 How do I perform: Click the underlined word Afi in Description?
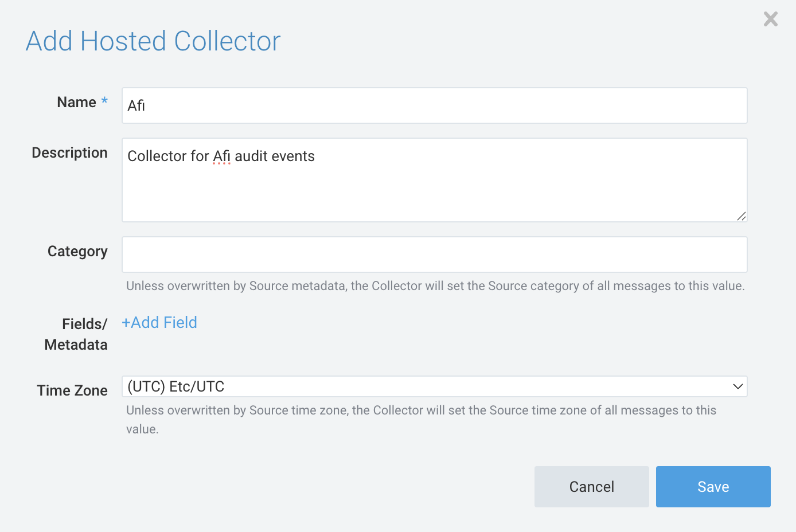[221, 157]
